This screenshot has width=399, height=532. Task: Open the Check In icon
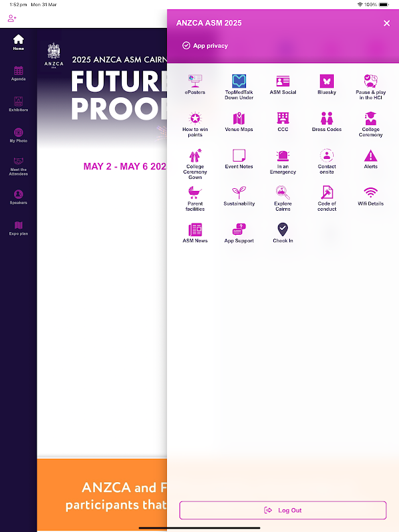click(283, 229)
